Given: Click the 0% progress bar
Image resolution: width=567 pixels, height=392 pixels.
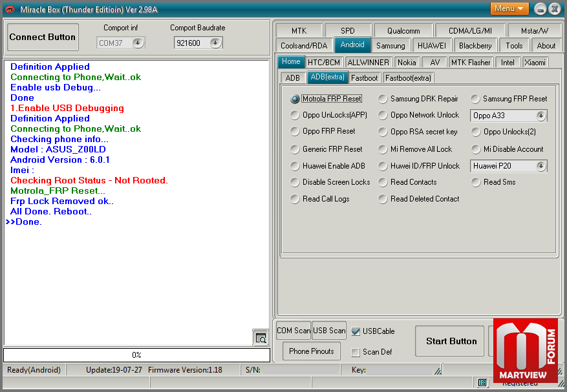Looking at the screenshot, I should pyautogui.click(x=136, y=355).
